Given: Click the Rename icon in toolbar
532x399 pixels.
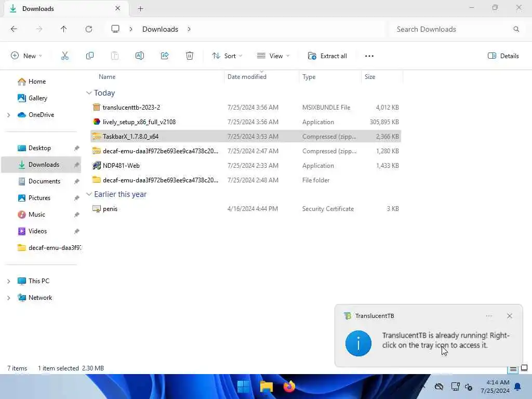Looking at the screenshot, I should tap(139, 56).
